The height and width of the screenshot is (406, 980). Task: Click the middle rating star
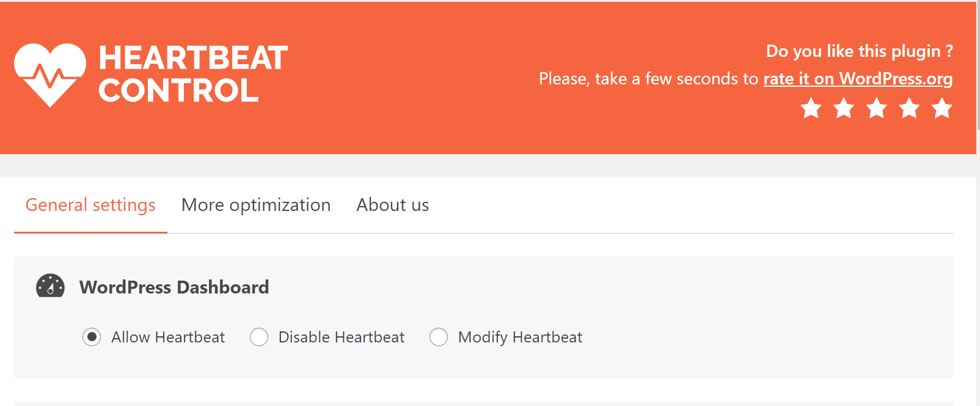coord(876,108)
